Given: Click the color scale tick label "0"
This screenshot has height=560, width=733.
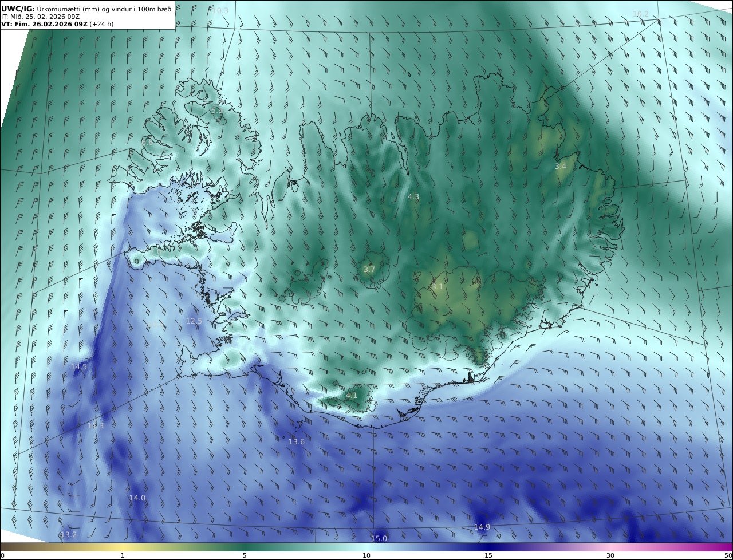Looking at the screenshot, I should tap(2, 555).
